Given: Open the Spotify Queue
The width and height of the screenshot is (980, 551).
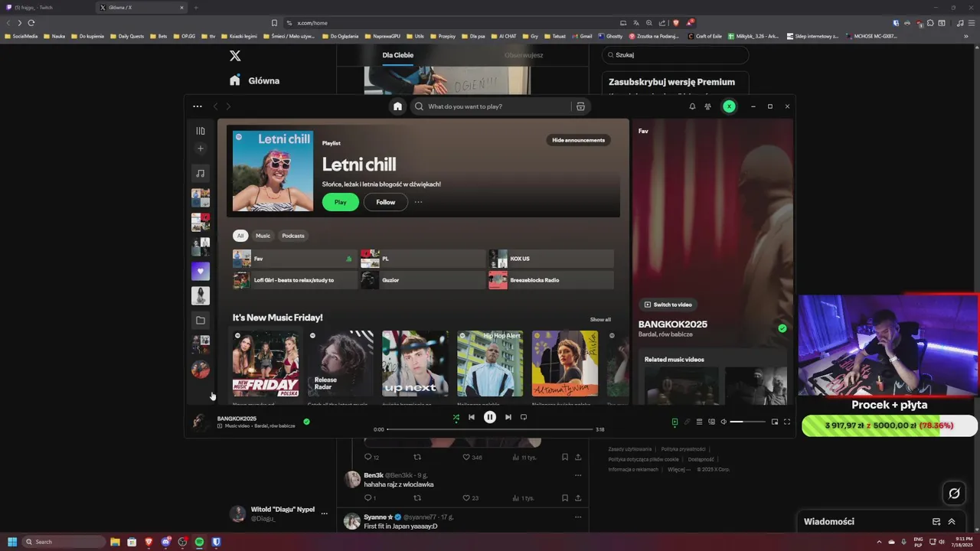Looking at the screenshot, I should coord(699,422).
